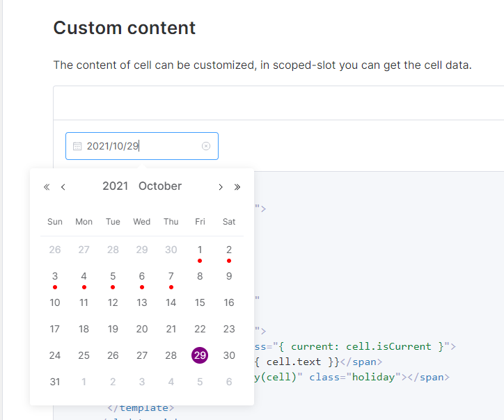This screenshot has height=420, width=504.
Task: Select October 30 Saturday cell
Action: click(x=229, y=355)
